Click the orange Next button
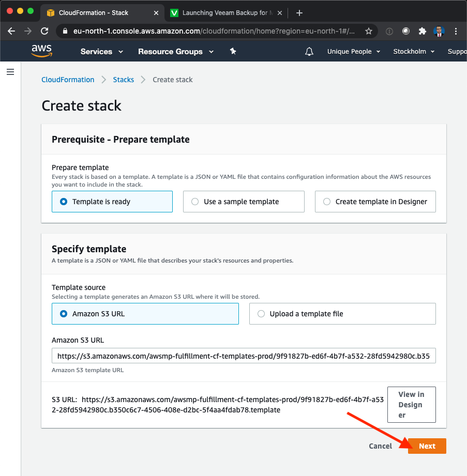The image size is (467, 476). [427, 446]
